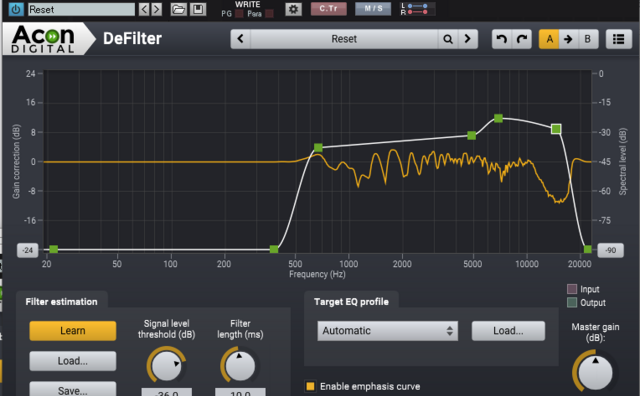Toggle the Para write checkbox
Image resolution: width=640 pixels, height=396 pixels.
(269, 14)
